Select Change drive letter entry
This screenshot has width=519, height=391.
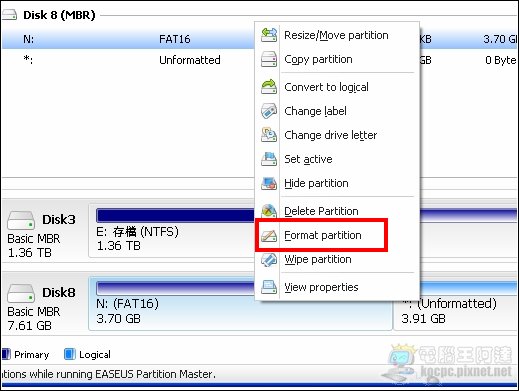337,135
